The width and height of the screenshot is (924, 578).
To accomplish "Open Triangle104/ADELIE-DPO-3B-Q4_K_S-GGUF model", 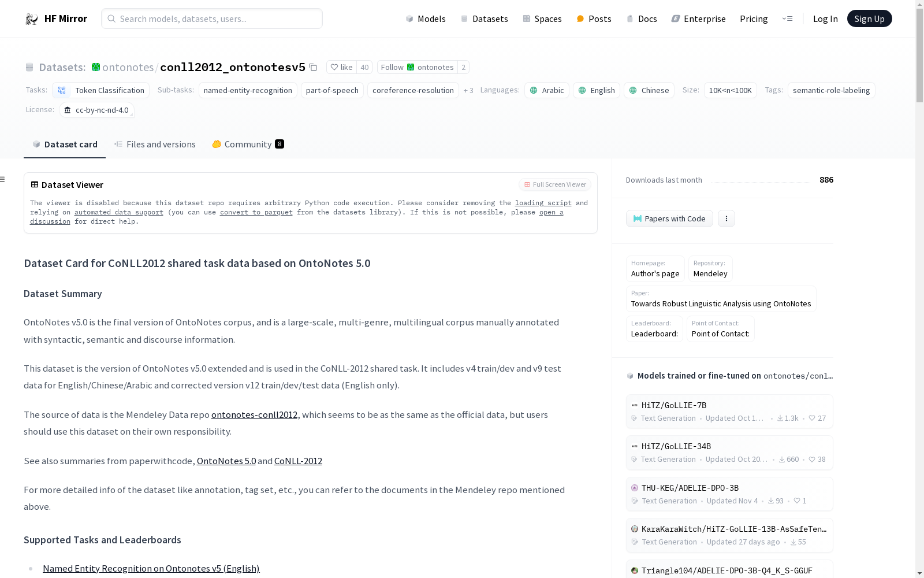I will tap(729, 569).
